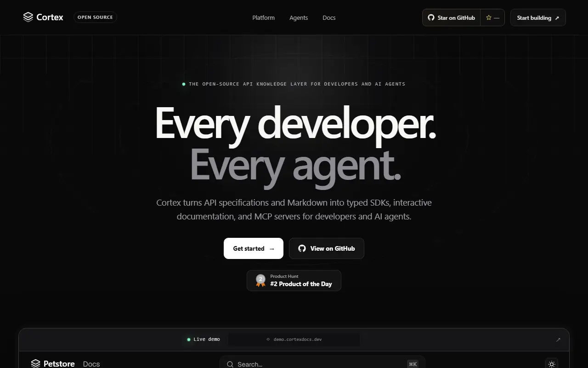Click the Get started button
The height and width of the screenshot is (368, 588).
coord(254,248)
